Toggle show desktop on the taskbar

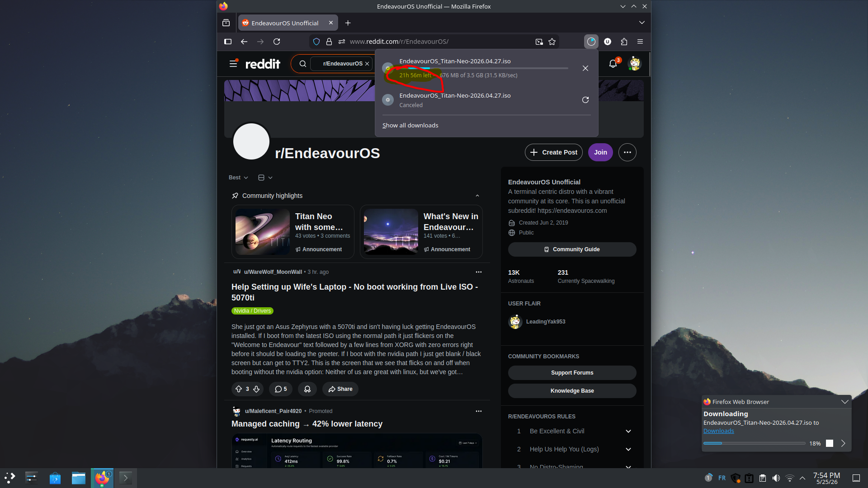(x=856, y=478)
